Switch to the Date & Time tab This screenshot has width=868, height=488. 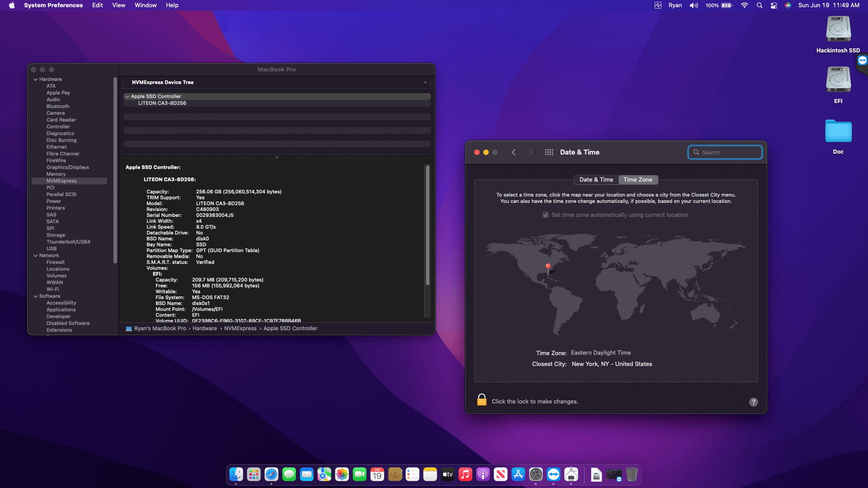point(596,180)
